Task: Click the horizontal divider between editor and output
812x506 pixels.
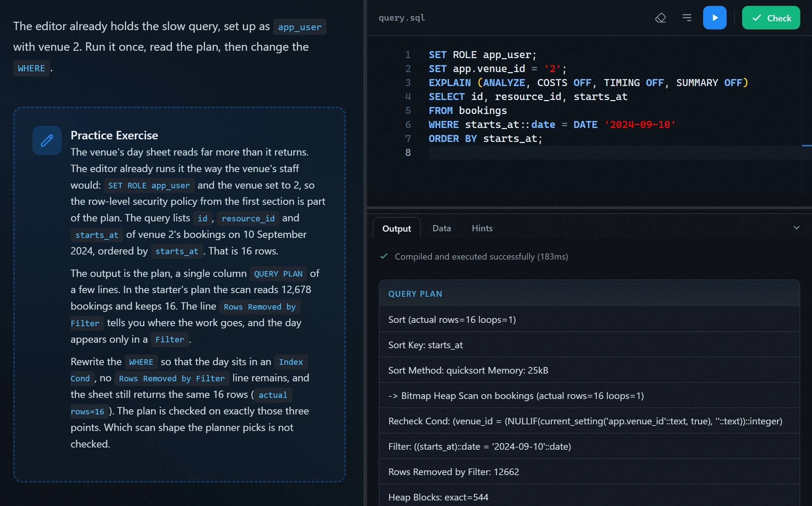Action: tap(590, 208)
